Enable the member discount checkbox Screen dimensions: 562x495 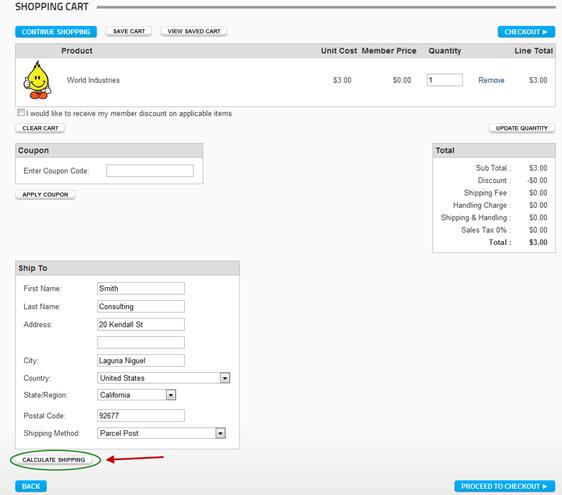pos(21,113)
